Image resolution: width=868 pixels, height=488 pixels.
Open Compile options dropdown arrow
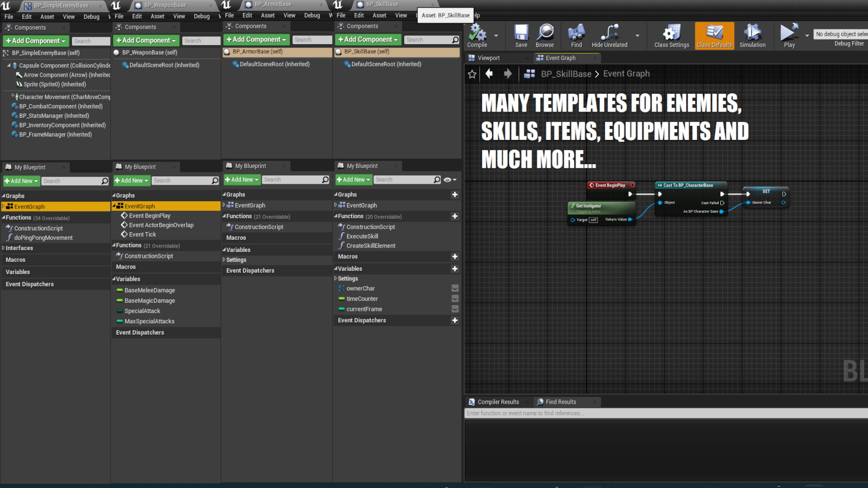[x=496, y=36]
